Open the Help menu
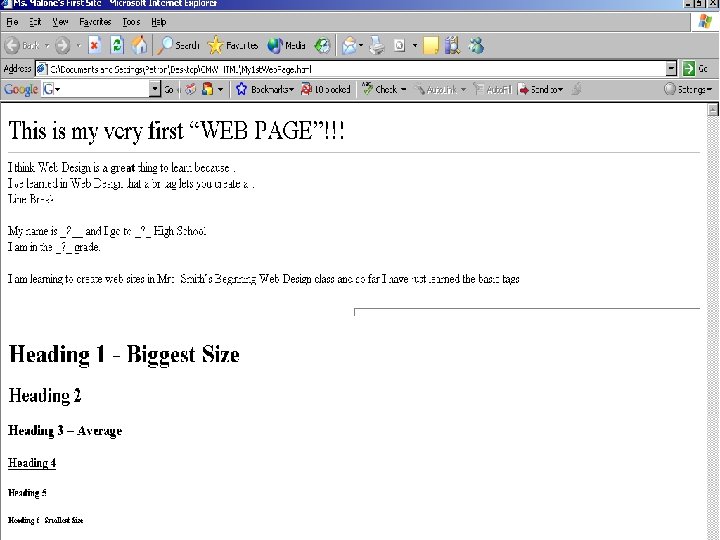 pyautogui.click(x=158, y=22)
